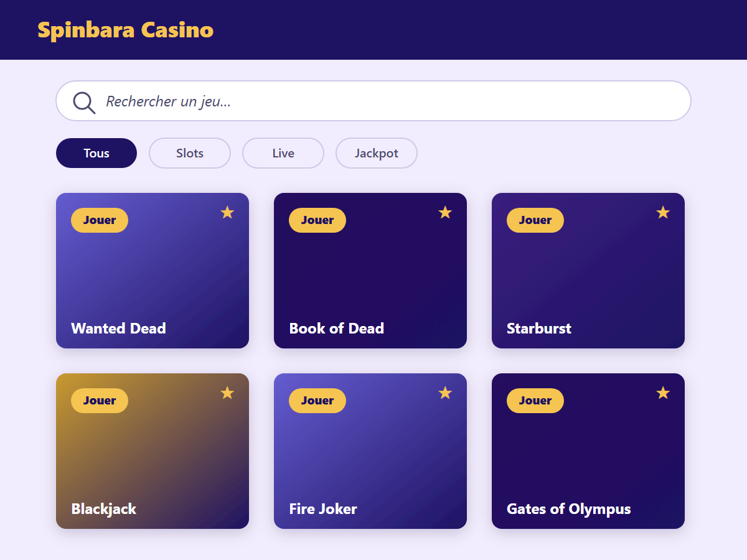747x560 pixels.
Task: Focus the Rechercher un jeu field
Action: 374,101
